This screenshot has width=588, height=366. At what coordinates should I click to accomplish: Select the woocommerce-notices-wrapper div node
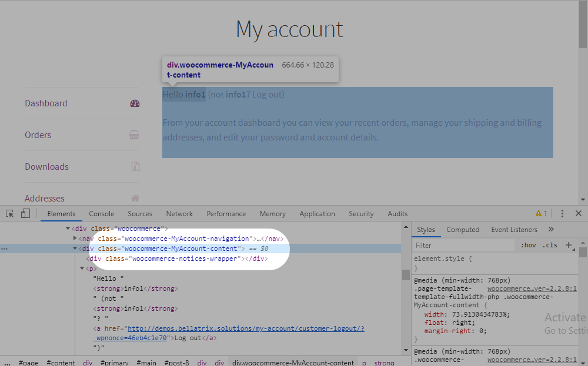pyautogui.click(x=177, y=258)
